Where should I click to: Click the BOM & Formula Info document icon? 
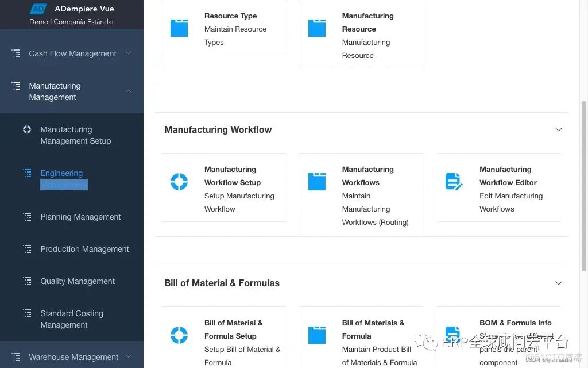click(454, 335)
